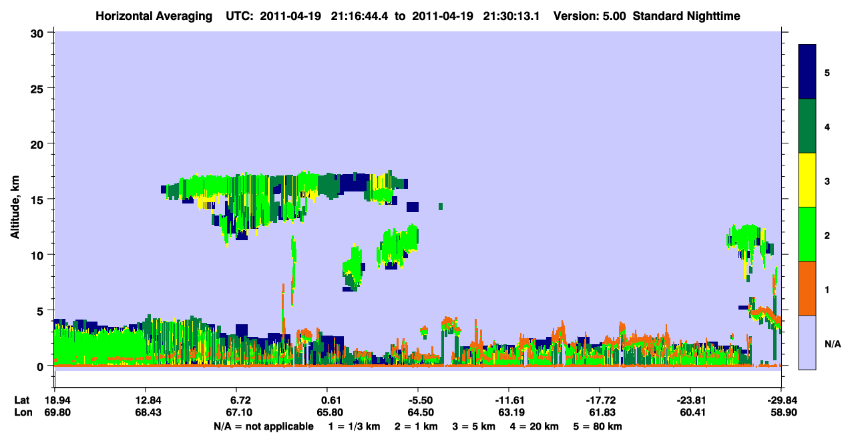Click the latitude value 0.61
This screenshot has width=868, height=445.
[331, 400]
